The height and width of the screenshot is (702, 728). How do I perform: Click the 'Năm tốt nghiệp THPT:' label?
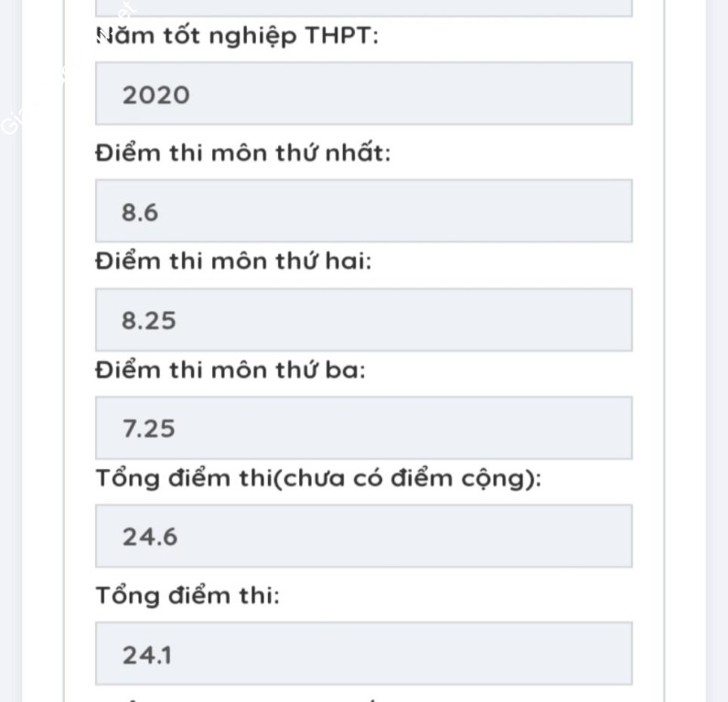pos(238,38)
